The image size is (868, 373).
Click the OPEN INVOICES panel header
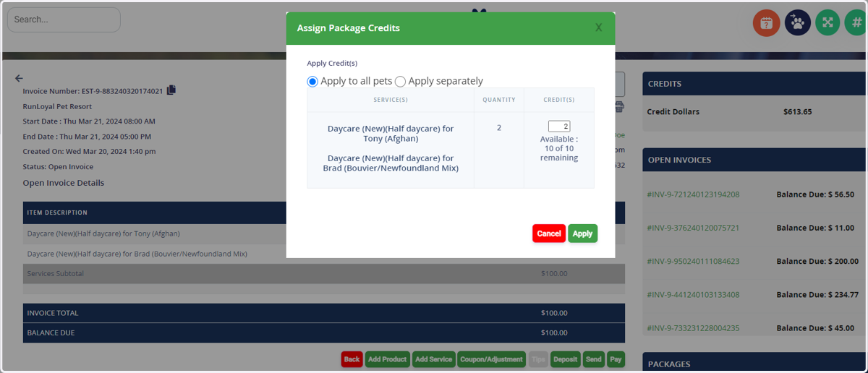coord(755,160)
